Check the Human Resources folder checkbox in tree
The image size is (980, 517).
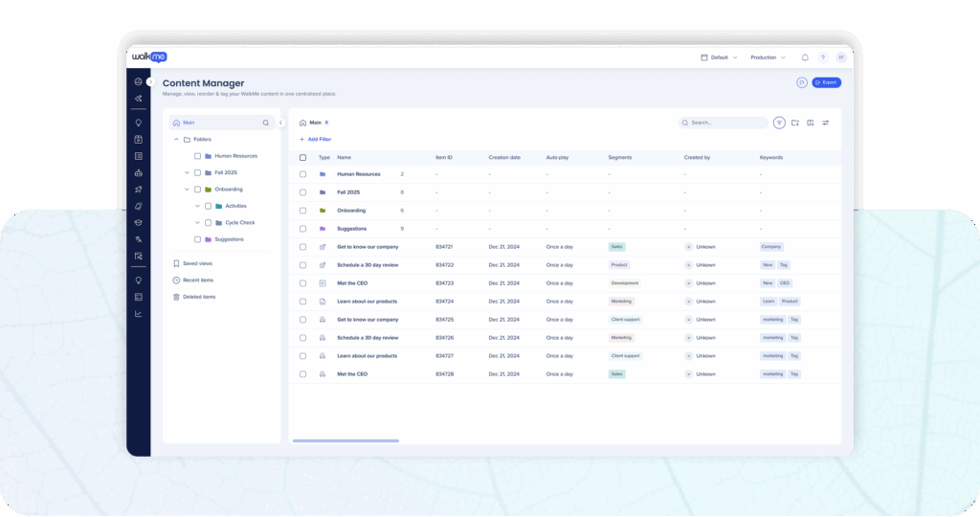(197, 156)
